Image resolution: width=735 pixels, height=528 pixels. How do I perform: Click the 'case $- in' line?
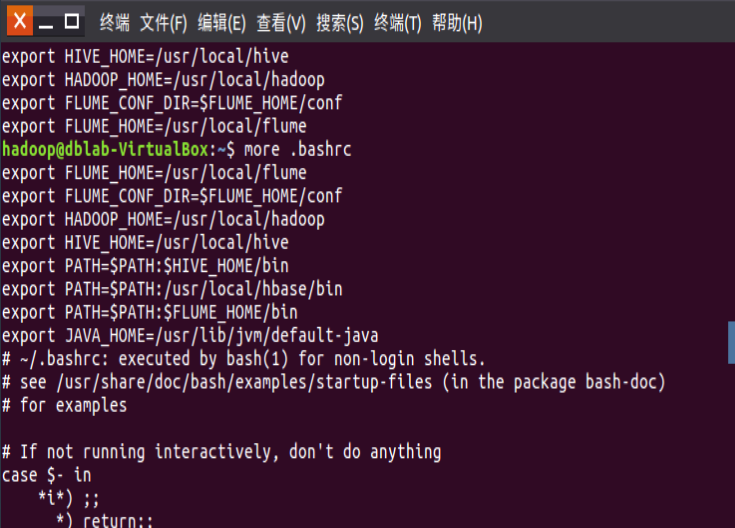47,475
